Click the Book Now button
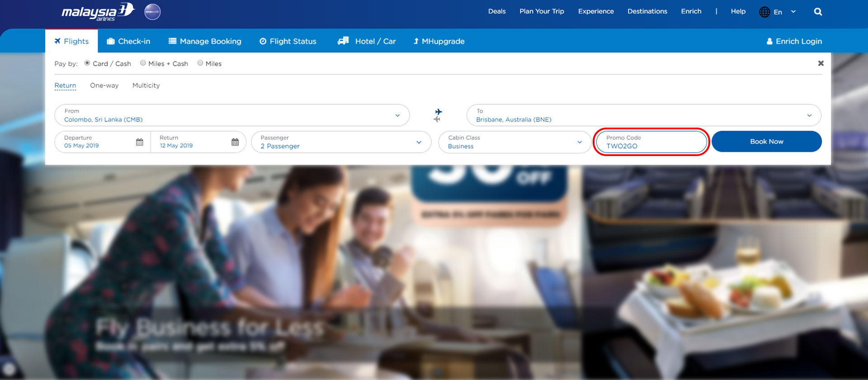The image size is (868, 380). [x=767, y=142]
